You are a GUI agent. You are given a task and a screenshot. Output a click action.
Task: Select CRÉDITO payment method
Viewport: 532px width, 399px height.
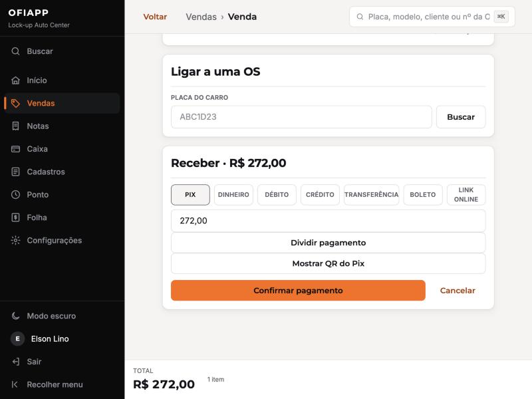pos(320,195)
